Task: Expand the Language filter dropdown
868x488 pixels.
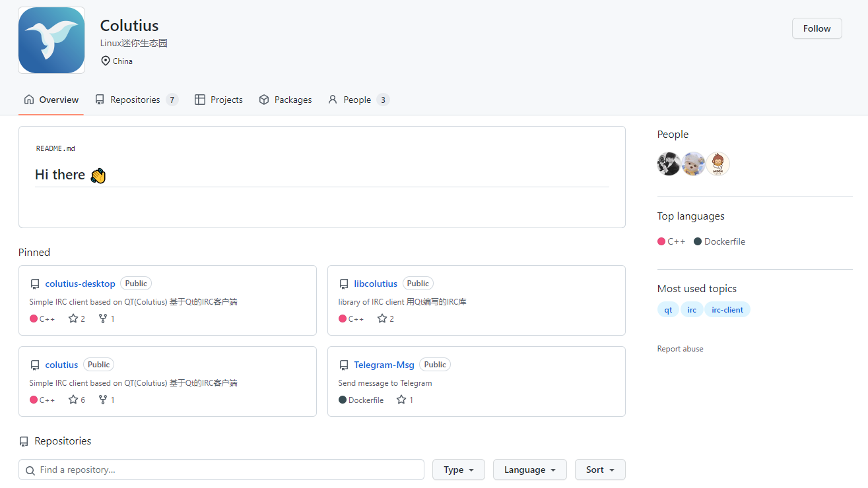Action: (x=529, y=470)
